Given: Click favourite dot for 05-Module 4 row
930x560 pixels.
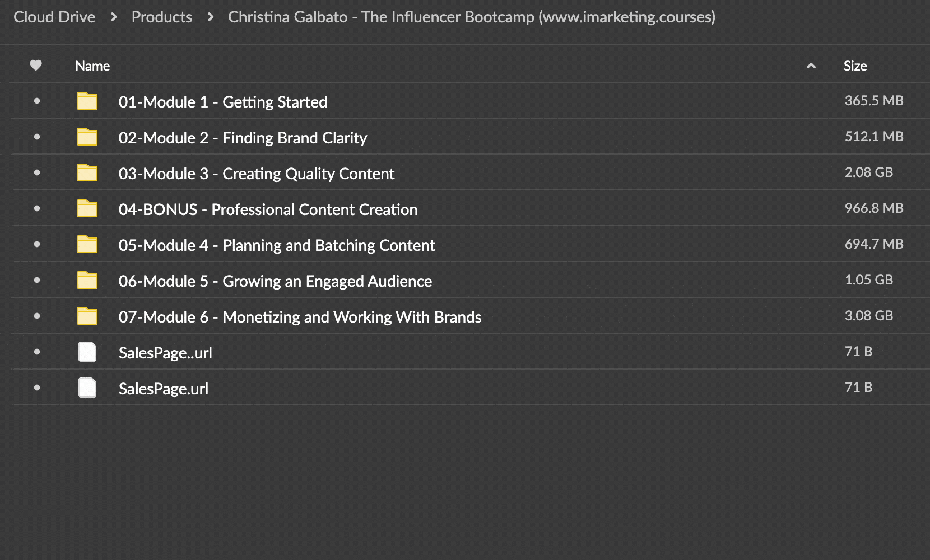Looking at the screenshot, I should tap(37, 244).
